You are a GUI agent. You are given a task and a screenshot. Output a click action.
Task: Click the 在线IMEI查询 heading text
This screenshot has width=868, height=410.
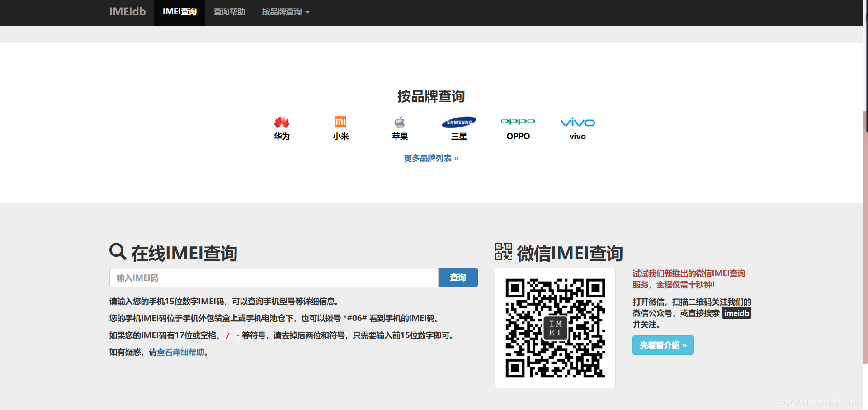pyautogui.click(x=184, y=253)
